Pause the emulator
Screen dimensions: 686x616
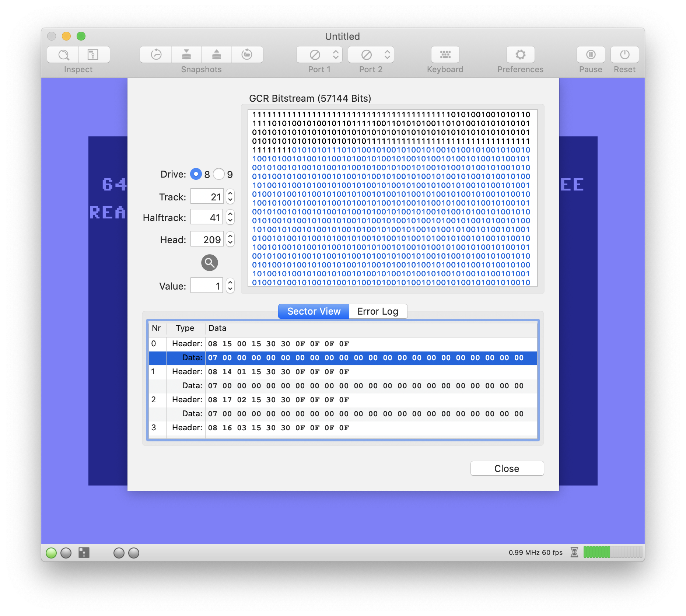point(591,54)
